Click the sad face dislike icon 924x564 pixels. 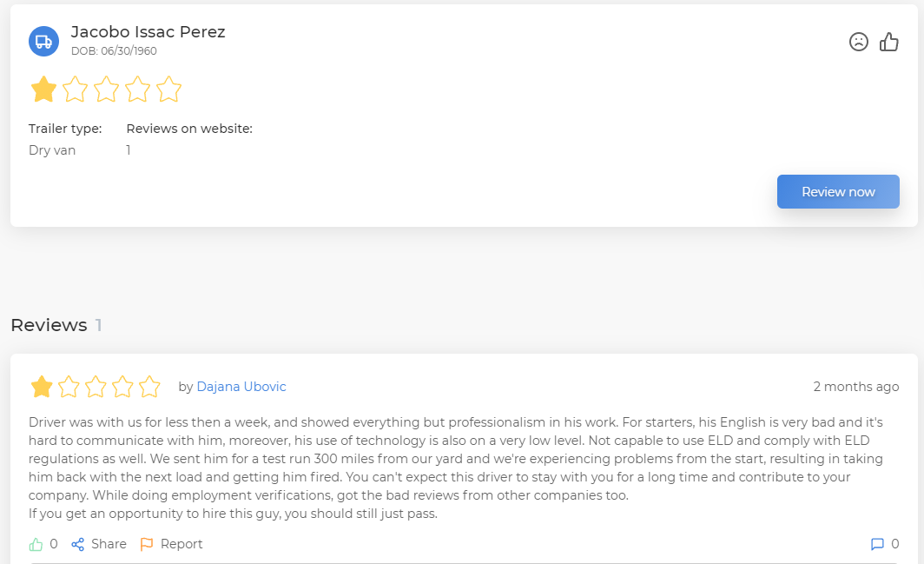coord(859,42)
